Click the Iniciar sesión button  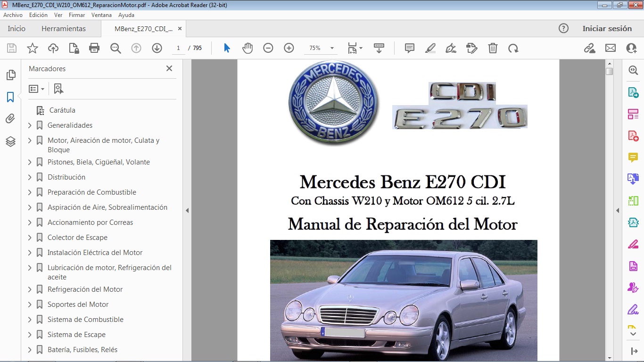click(x=607, y=28)
